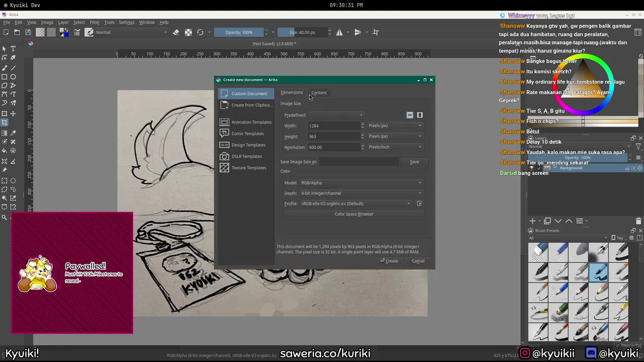Viewport: 644px width, 362px height.
Task: Open Depth 8-bit integer/channel dropdown
Action: [x=361, y=193]
